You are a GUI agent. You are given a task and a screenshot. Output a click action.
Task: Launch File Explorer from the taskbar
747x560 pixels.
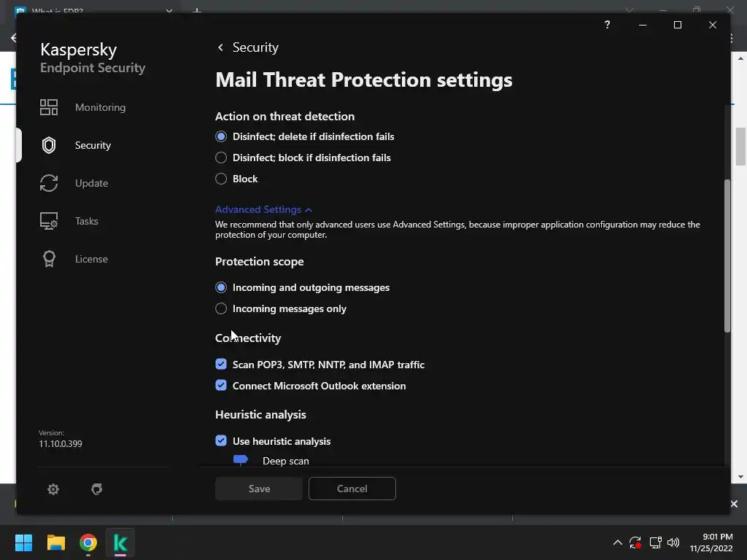55,542
